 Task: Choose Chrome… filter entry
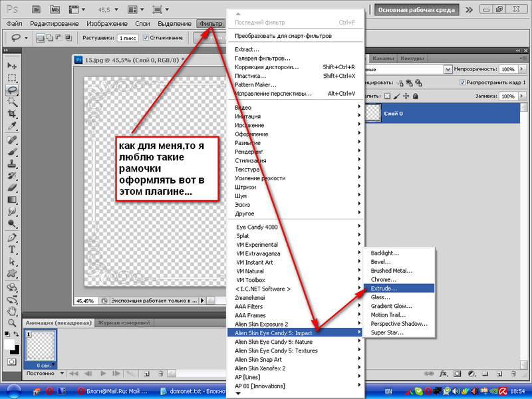(x=398, y=279)
